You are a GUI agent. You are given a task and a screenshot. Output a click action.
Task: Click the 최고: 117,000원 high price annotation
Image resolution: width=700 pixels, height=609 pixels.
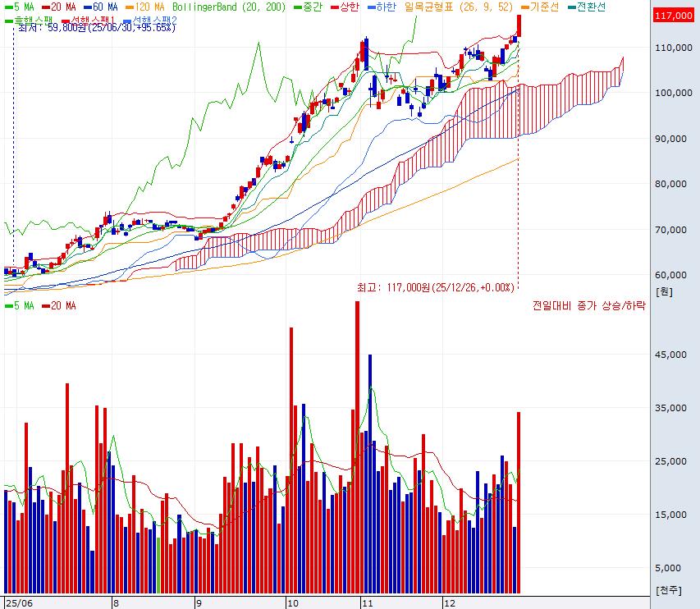[435, 288]
